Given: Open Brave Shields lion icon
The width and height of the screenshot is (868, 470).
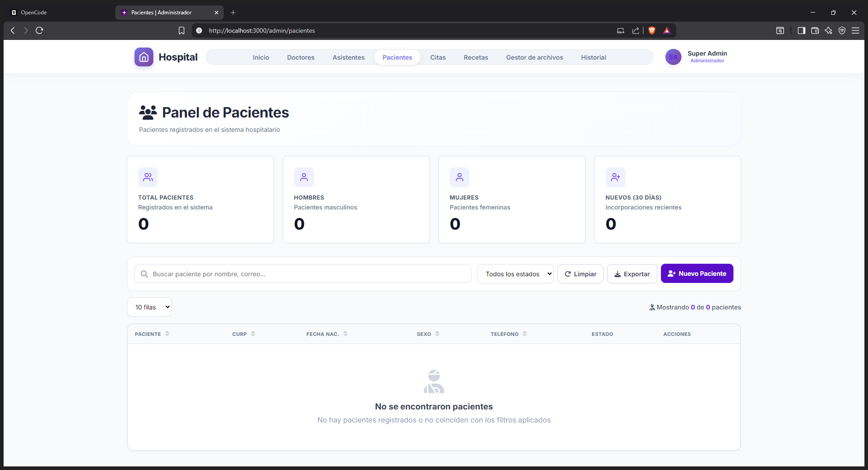Looking at the screenshot, I should coord(652,30).
